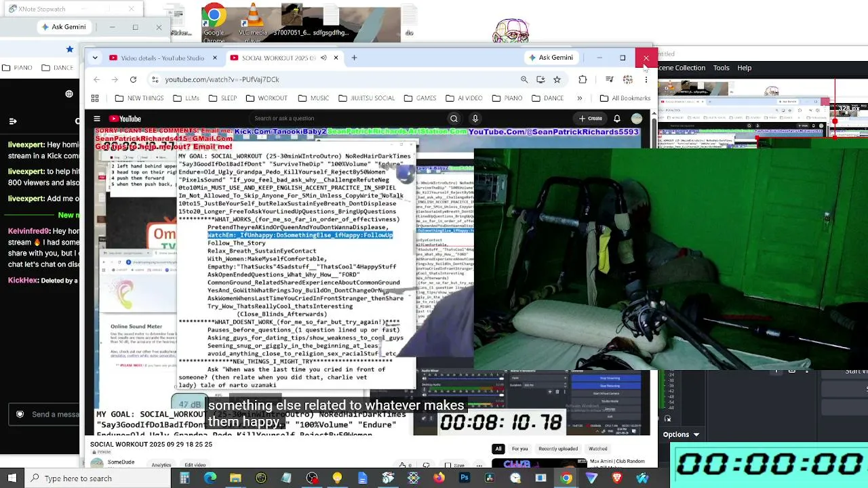Open the YouTube account avatar menu
Viewport: 868px width, 488px height.
point(636,119)
